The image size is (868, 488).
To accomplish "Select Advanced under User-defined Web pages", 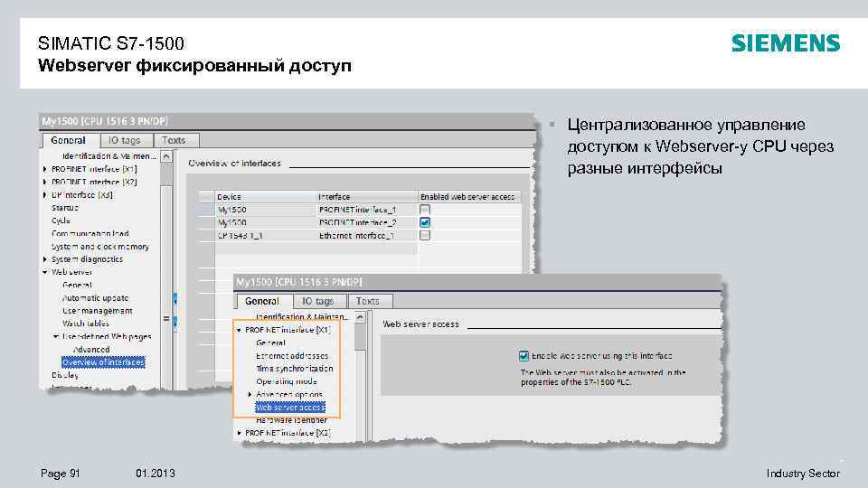I will [91, 350].
